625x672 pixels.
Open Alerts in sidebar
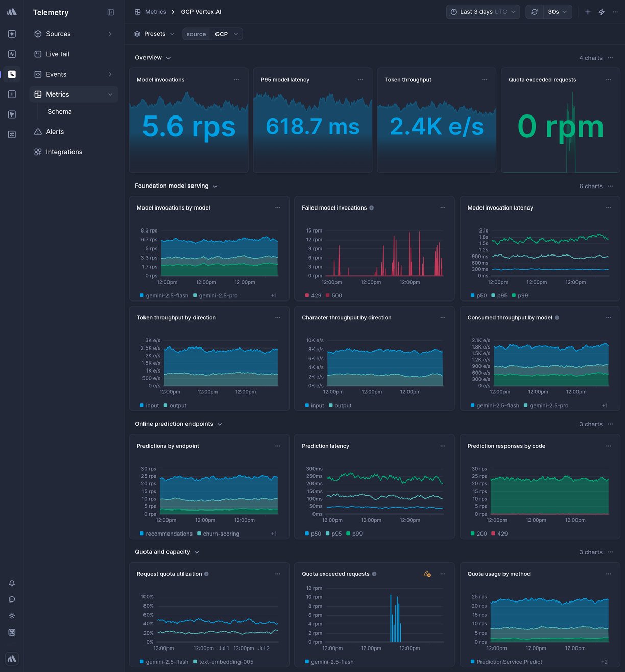[x=74, y=132]
